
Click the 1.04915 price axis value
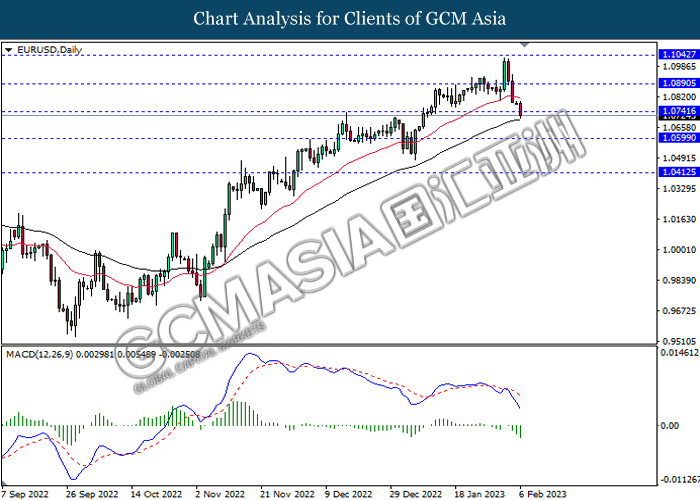[x=679, y=158]
